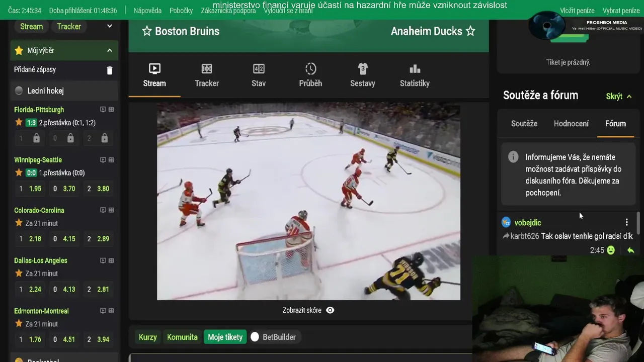Bet Seattle win at odds 3.80
644x362 pixels.
tap(99, 189)
